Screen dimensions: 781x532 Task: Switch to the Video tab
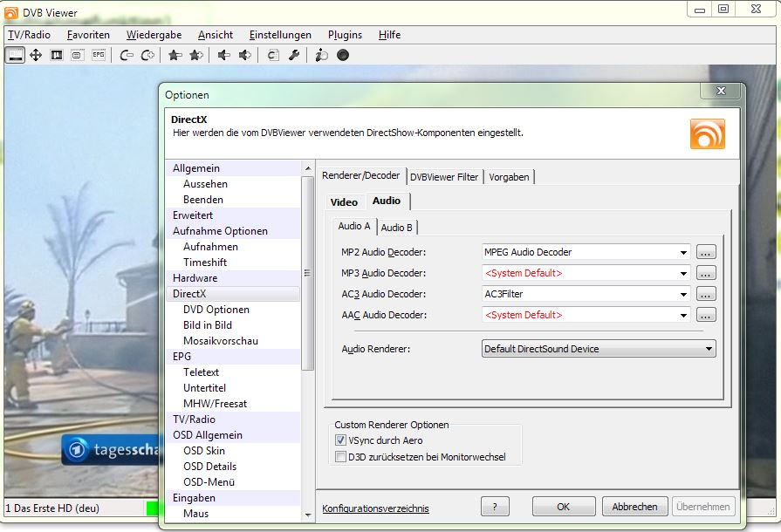coord(344,202)
